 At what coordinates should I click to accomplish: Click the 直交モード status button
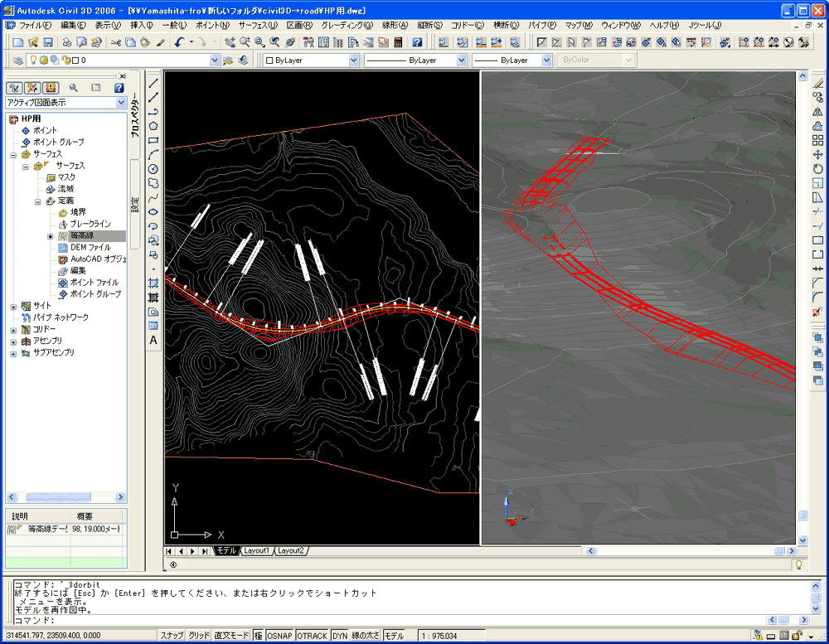[x=231, y=636]
